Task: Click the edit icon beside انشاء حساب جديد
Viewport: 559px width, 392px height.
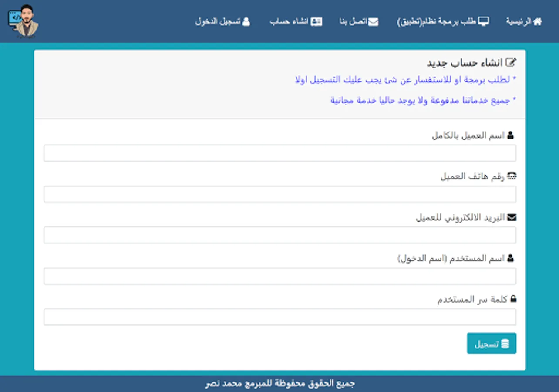Action: tap(512, 62)
